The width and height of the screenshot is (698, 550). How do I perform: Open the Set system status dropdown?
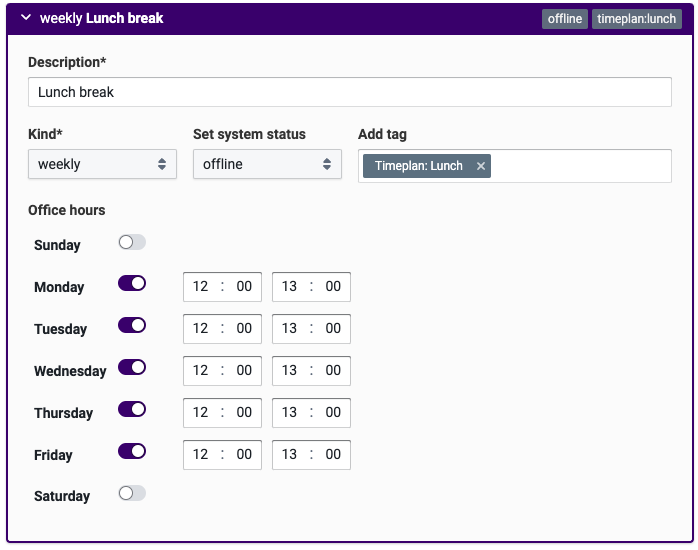(x=267, y=164)
